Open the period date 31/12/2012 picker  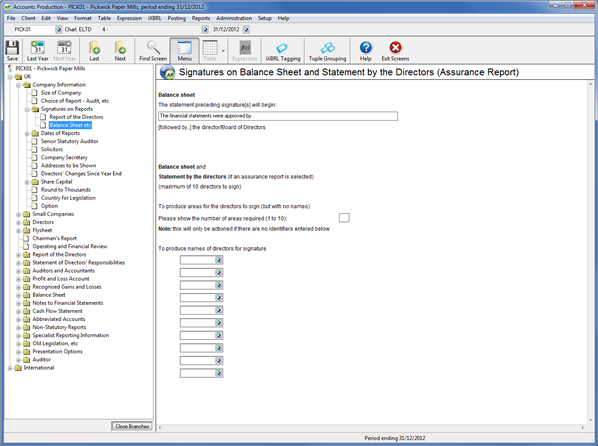(x=246, y=29)
